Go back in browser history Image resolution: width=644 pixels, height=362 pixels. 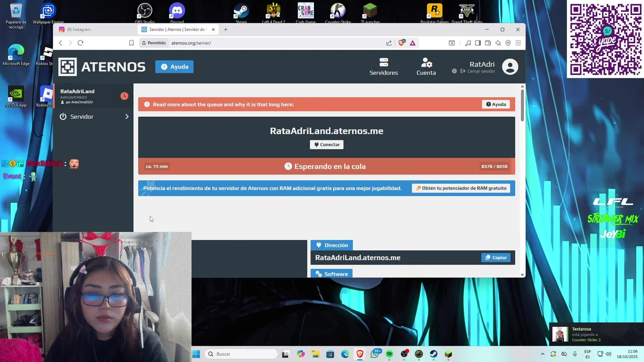coord(60,43)
